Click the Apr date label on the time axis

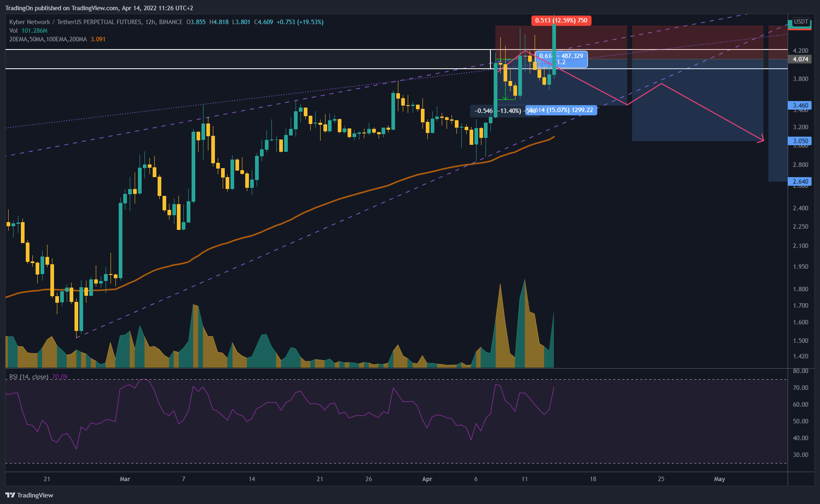427,479
